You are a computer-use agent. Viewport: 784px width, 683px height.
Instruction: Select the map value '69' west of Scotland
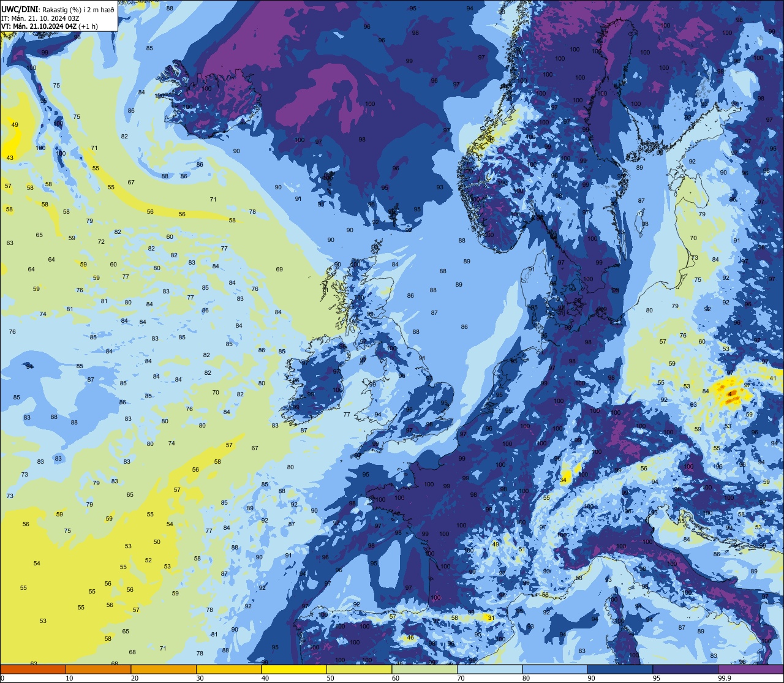point(279,270)
